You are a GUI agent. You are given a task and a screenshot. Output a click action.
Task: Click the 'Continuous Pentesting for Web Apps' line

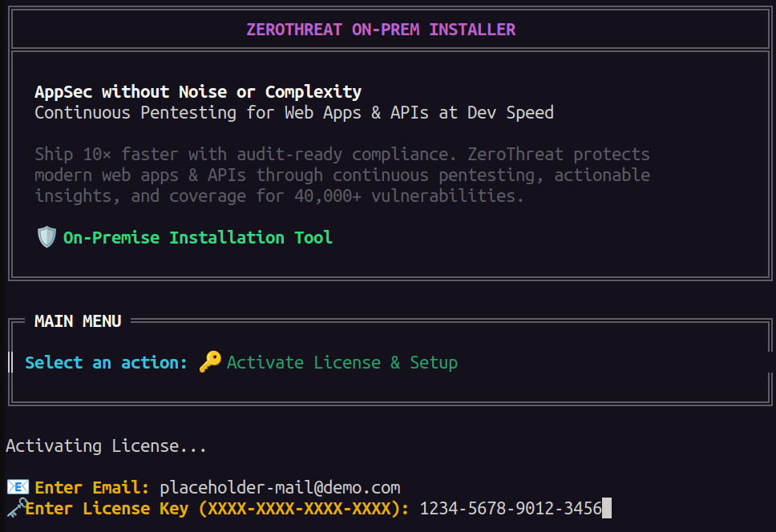pos(294,113)
